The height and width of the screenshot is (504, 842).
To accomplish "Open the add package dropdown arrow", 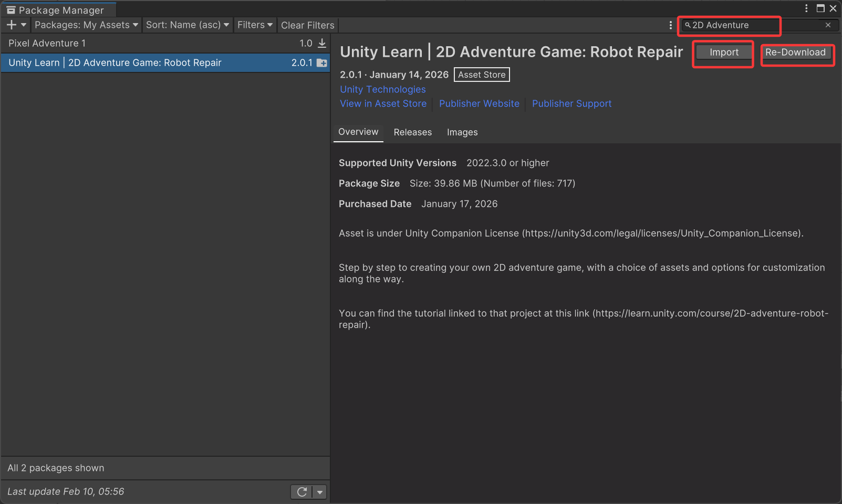I will (24, 25).
